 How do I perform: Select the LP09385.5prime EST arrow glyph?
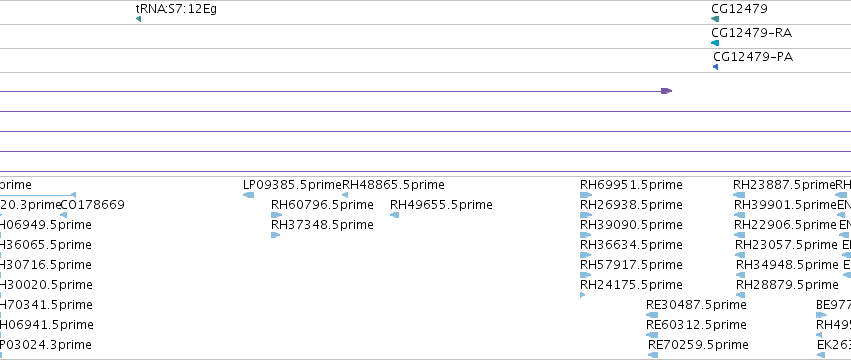click(x=249, y=195)
